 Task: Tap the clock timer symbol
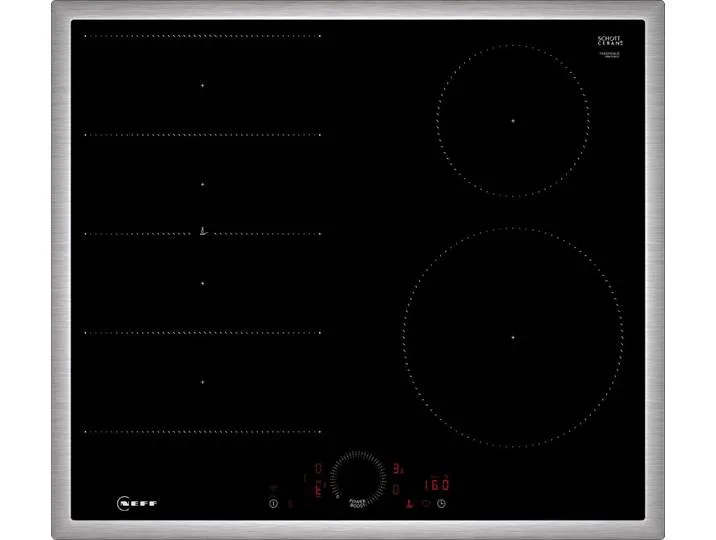point(441,503)
